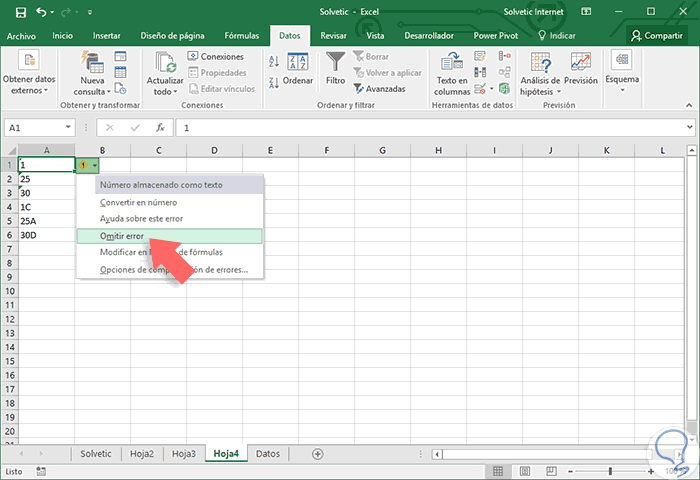Viewport: 700px width, 480px height.
Task: Click the Compartir share button
Action: 657,35
